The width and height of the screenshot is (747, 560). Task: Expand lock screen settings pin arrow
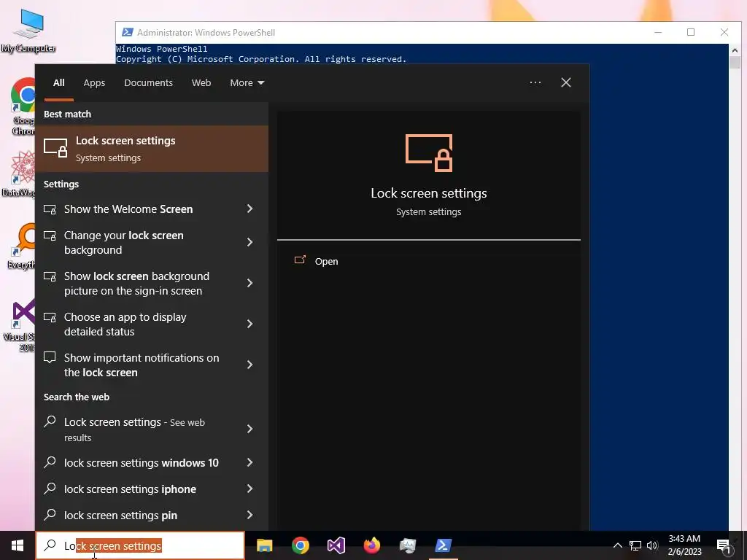click(x=249, y=515)
